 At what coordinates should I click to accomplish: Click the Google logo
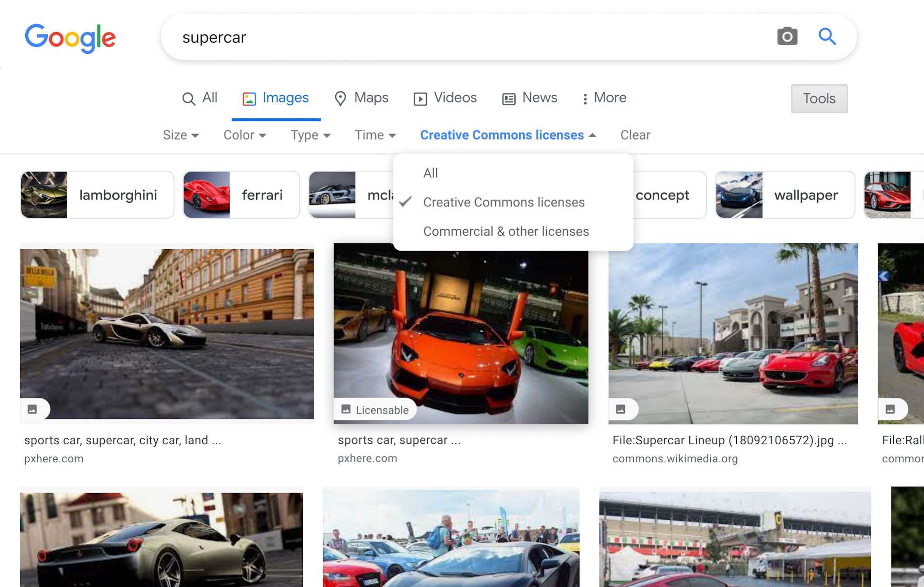tap(70, 38)
